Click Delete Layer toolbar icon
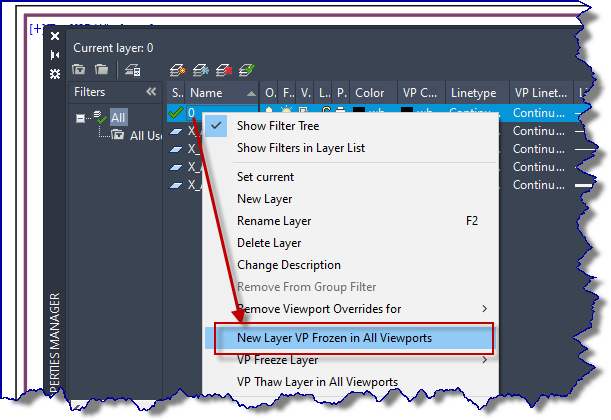 click(x=224, y=70)
